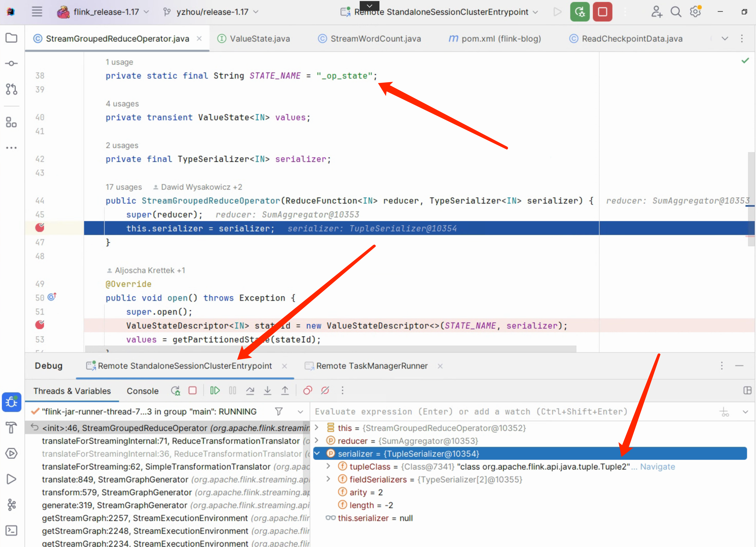756x547 pixels.
Task: Click Step Out in debug toolbar
Action: pyautogui.click(x=285, y=391)
